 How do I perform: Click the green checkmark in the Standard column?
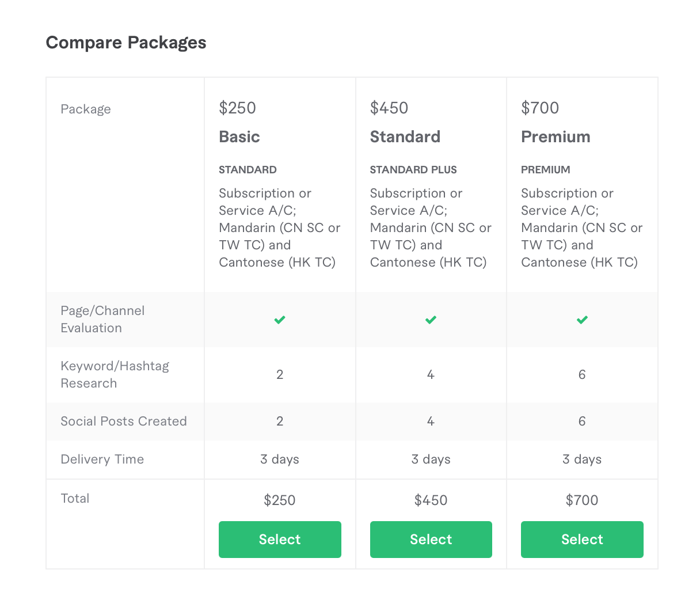pos(431,320)
